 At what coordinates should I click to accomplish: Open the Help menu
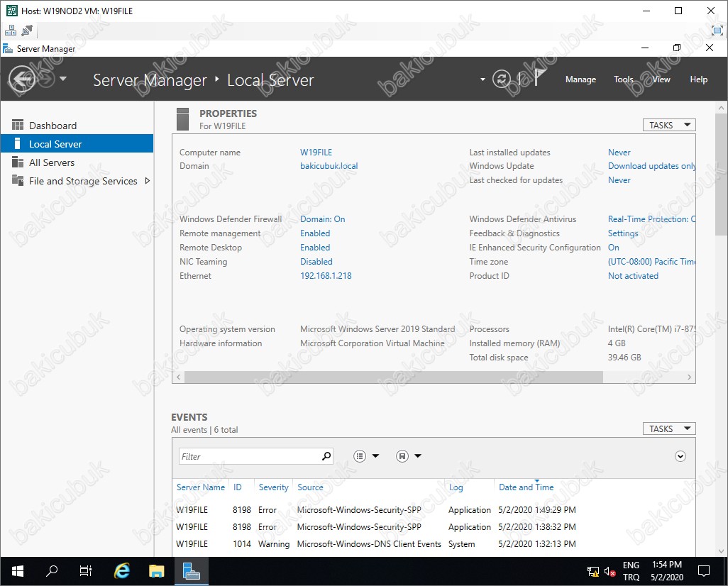tap(698, 79)
